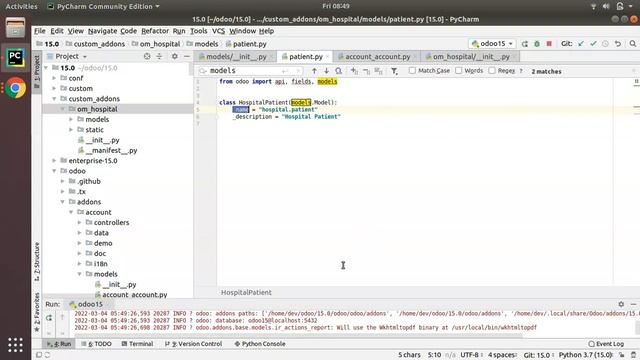Click the Python 3.7 interpreter in status bar
Screen dimensions: 640x360
point(585,355)
